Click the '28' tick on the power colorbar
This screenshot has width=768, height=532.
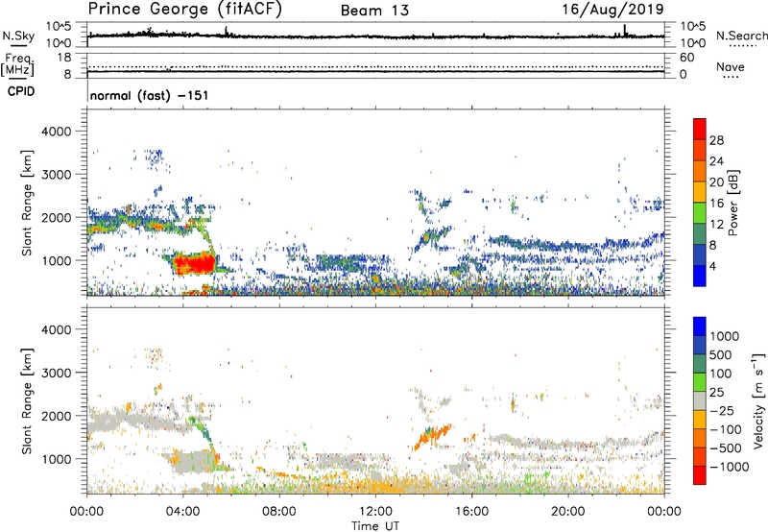(716, 140)
